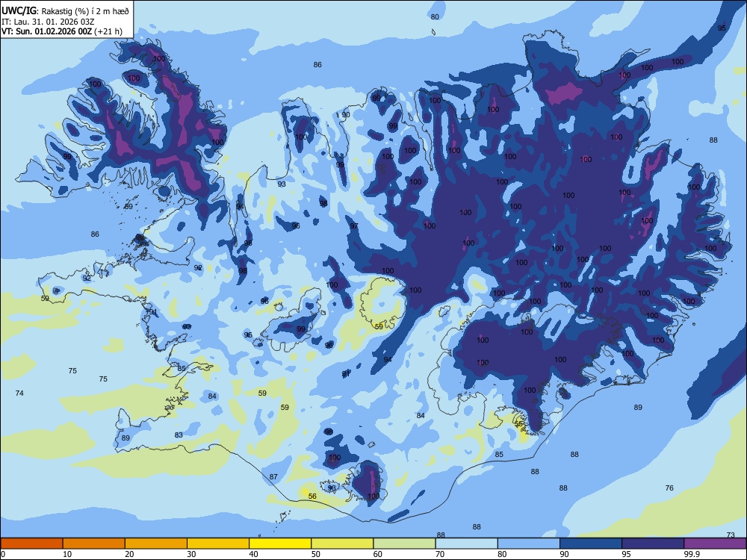Select the 30–40 amber legend segment
The image size is (747, 560).
pyautogui.click(x=218, y=544)
